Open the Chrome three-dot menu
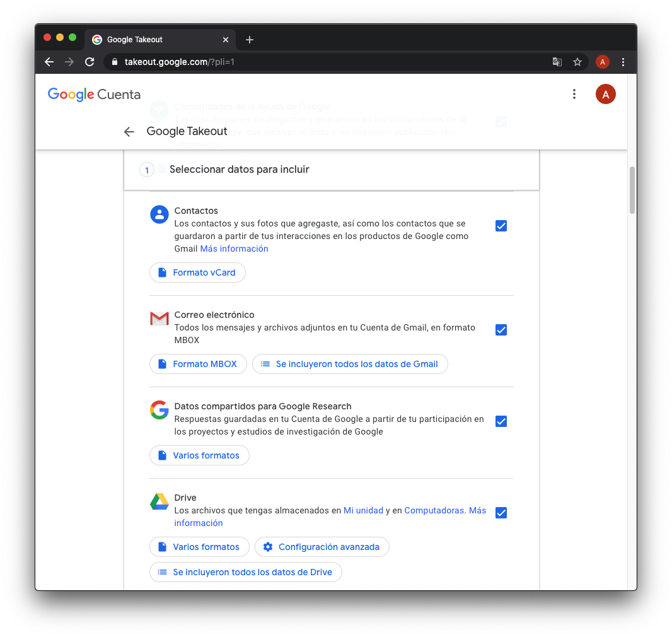This screenshot has height=637, width=672. (x=623, y=62)
